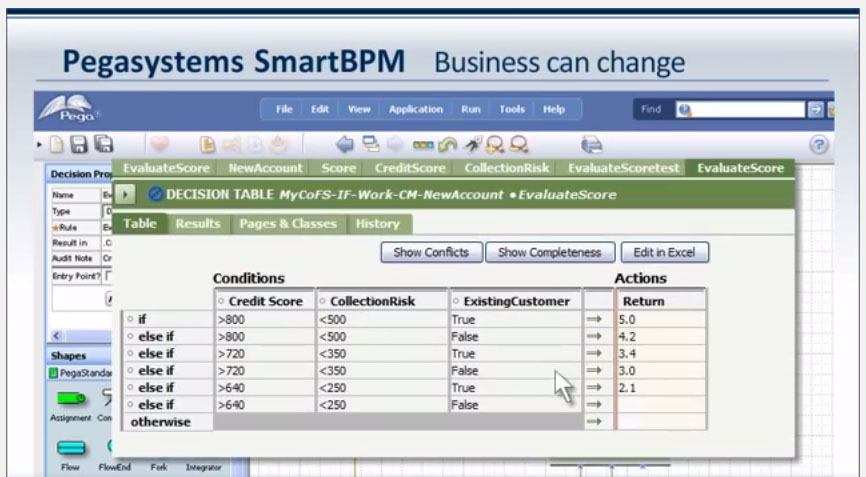Open the Edit menu
Screen dimensions: 866x477
pos(320,109)
